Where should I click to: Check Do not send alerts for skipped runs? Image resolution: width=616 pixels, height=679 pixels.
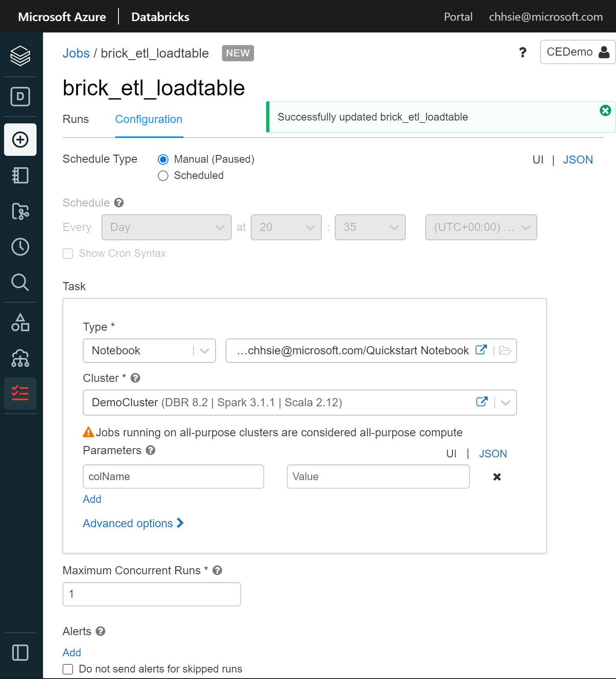tap(68, 669)
